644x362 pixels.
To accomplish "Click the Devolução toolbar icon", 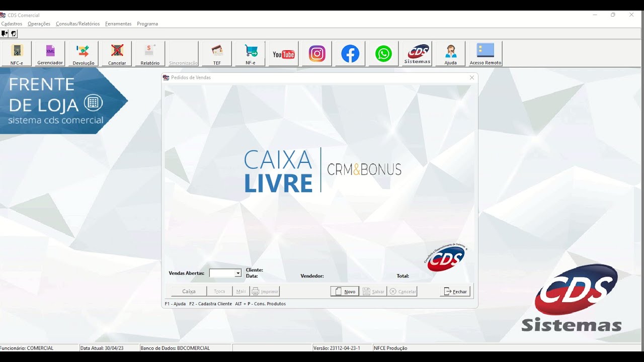I will point(84,54).
